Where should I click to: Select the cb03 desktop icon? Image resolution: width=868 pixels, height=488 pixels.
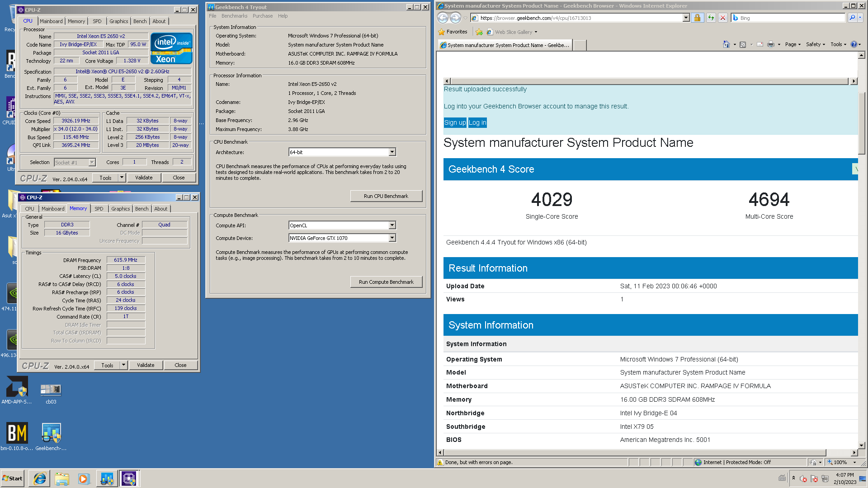(51, 393)
